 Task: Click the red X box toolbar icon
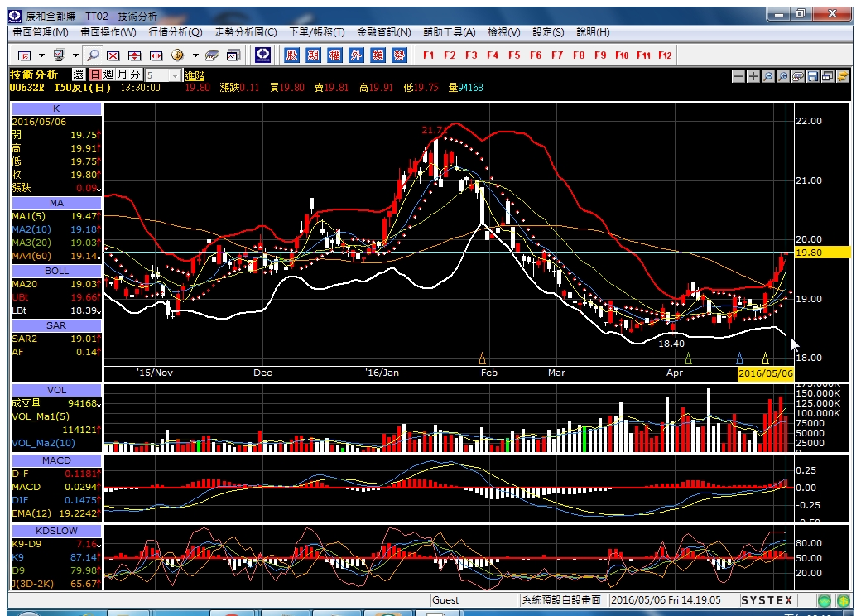[x=113, y=55]
